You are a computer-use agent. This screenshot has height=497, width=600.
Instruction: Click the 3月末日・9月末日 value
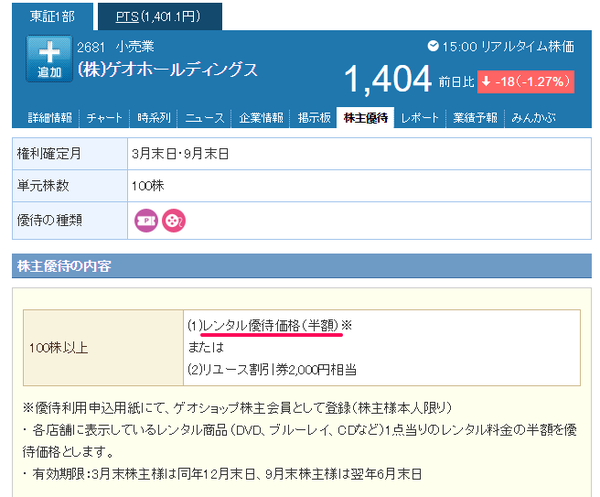pos(180,154)
